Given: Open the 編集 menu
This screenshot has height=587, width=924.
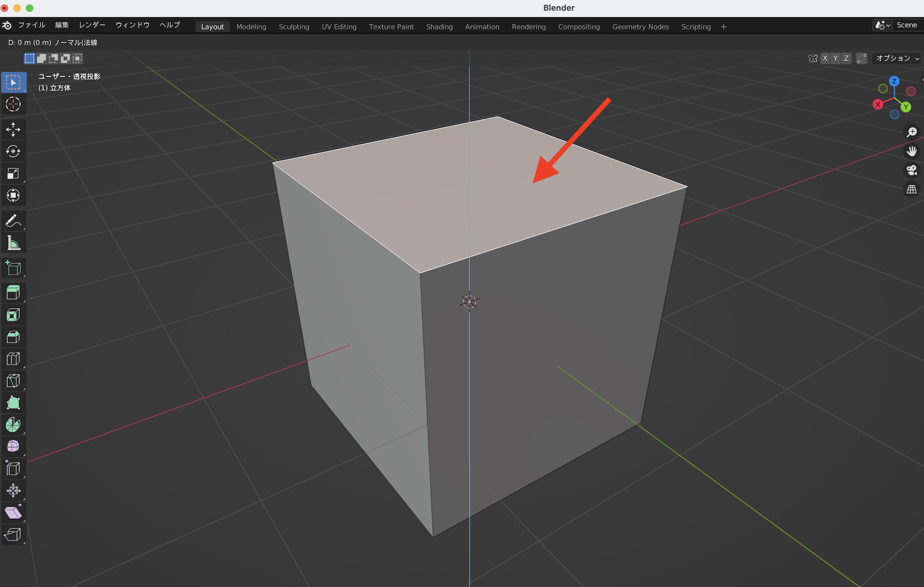Looking at the screenshot, I should click(x=62, y=25).
